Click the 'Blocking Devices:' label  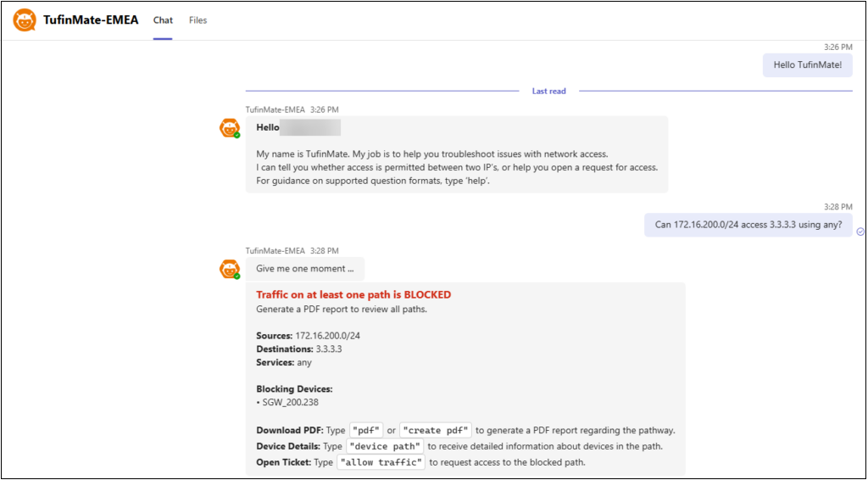tap(294, 389)
